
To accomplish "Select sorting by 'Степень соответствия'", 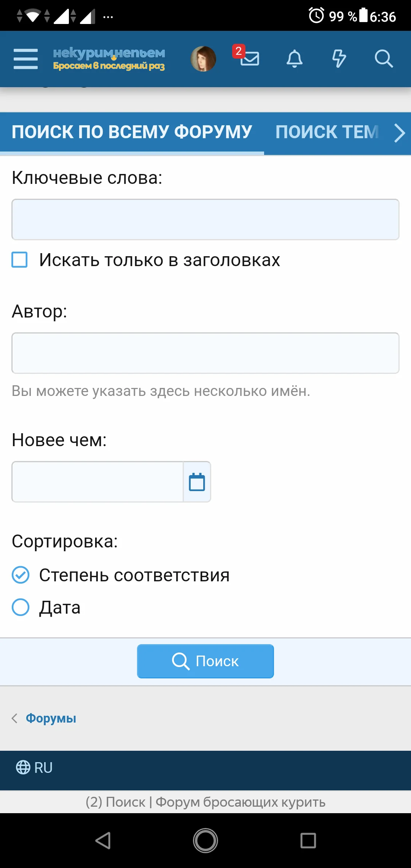I will (x=21, y=575).
